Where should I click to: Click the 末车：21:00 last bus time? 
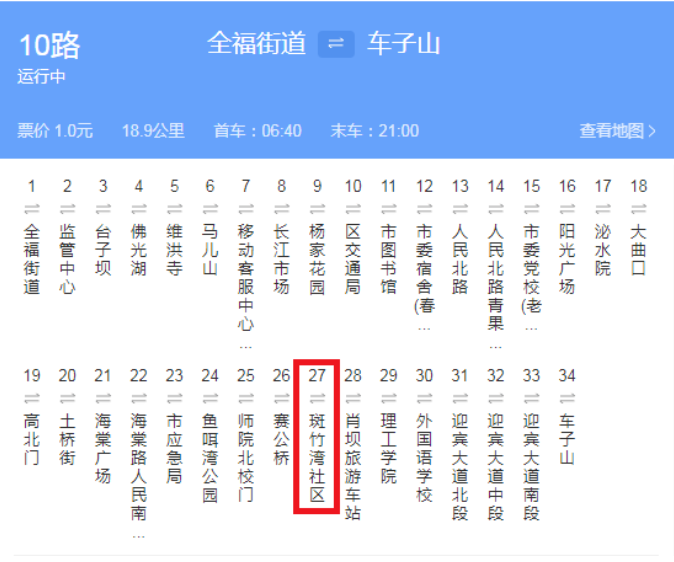[375, 131]
